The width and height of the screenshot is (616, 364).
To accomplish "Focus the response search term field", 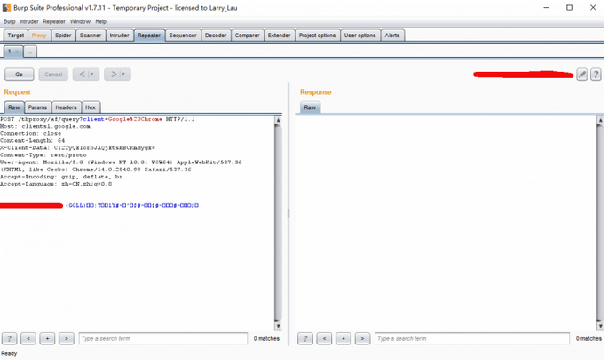I will click(472, 338).
